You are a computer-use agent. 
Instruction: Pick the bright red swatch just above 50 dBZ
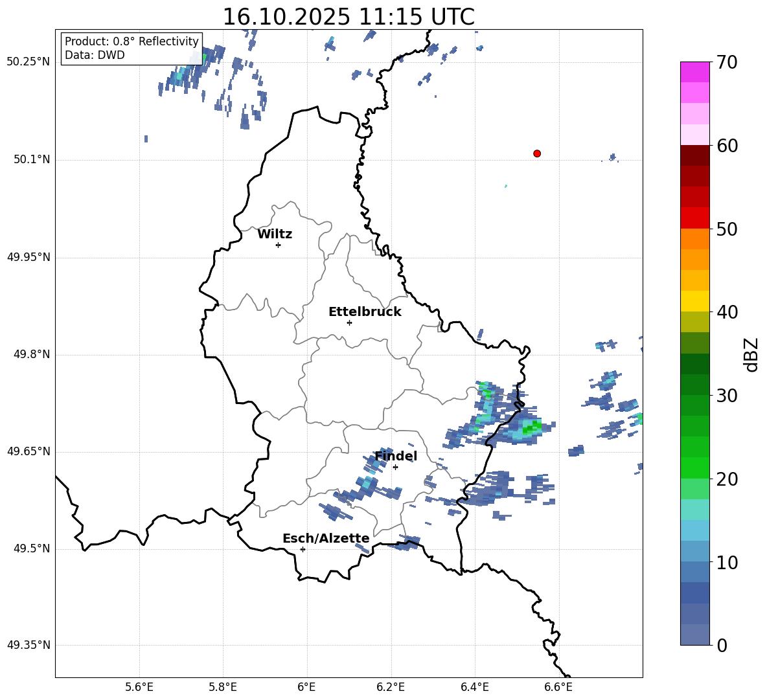point(695,218)
